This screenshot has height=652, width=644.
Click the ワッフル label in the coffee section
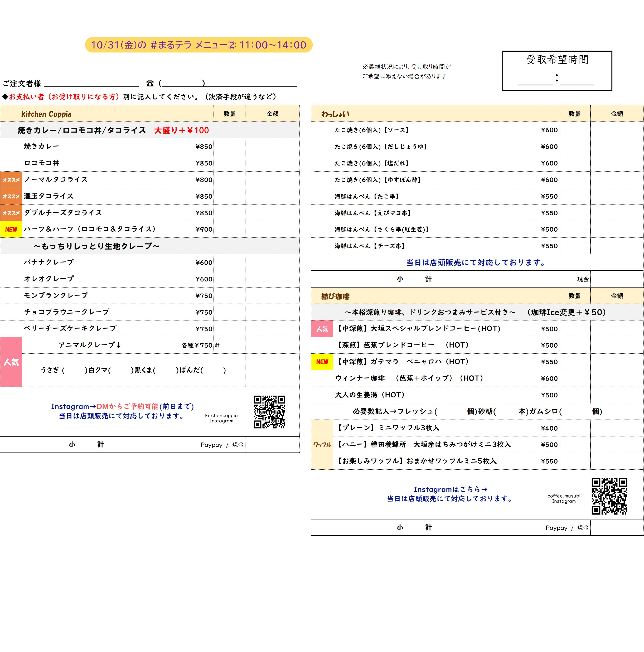[x=322, y=444]
